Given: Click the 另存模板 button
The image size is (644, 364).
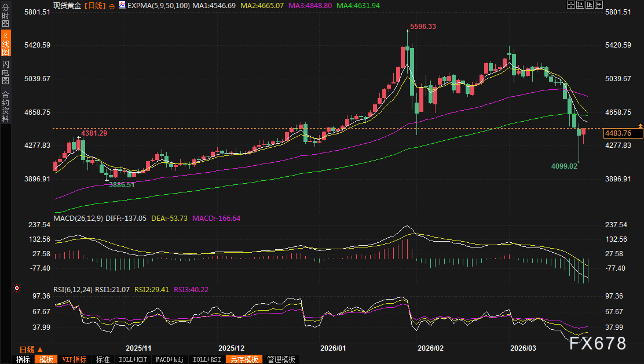Looking at the screenshot, I should click(243, 359).
